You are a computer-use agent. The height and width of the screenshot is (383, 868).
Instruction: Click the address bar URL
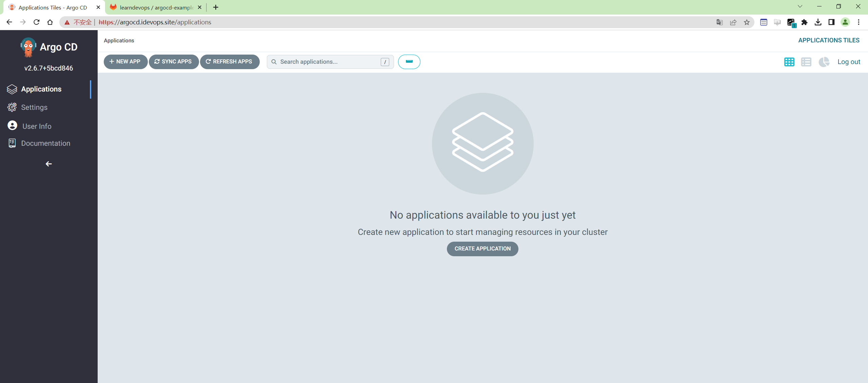point(155,22)
